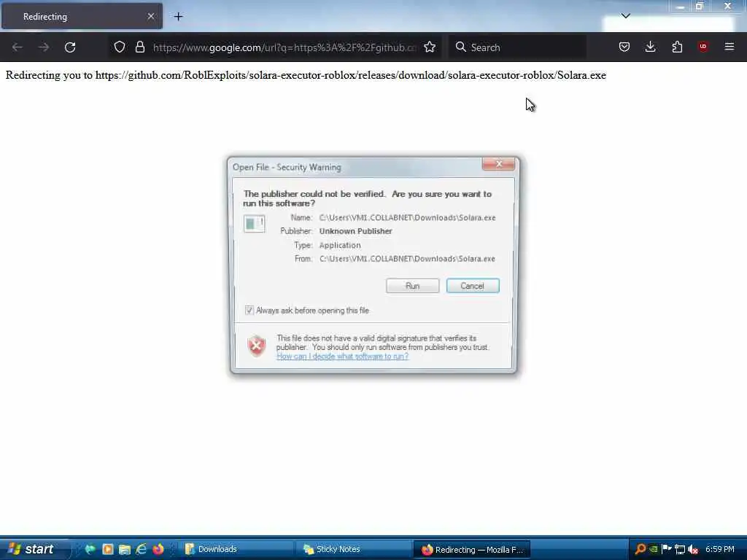747x560 pixels.
Task: Open a new browser tab
Action: tap(178, 17)
